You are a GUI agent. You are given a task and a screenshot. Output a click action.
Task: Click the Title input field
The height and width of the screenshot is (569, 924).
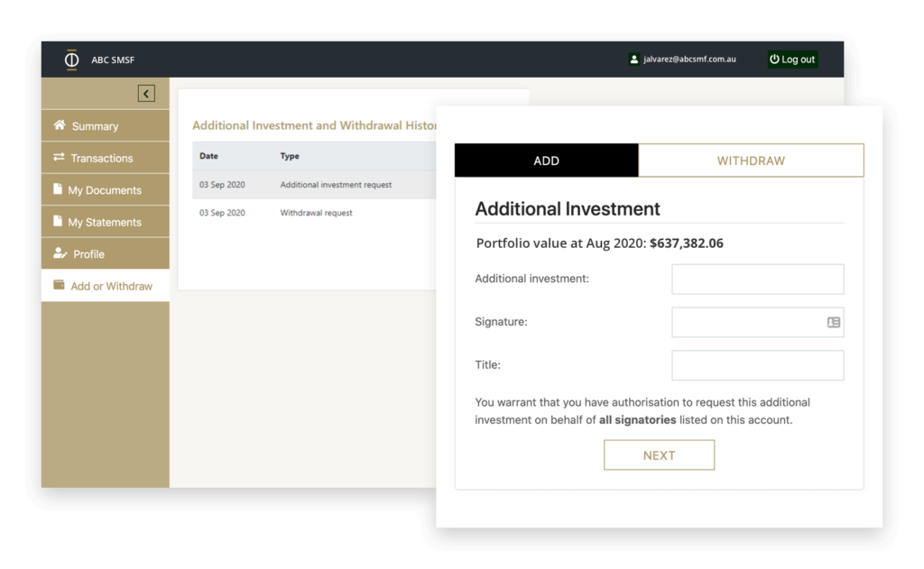[757, 365]
